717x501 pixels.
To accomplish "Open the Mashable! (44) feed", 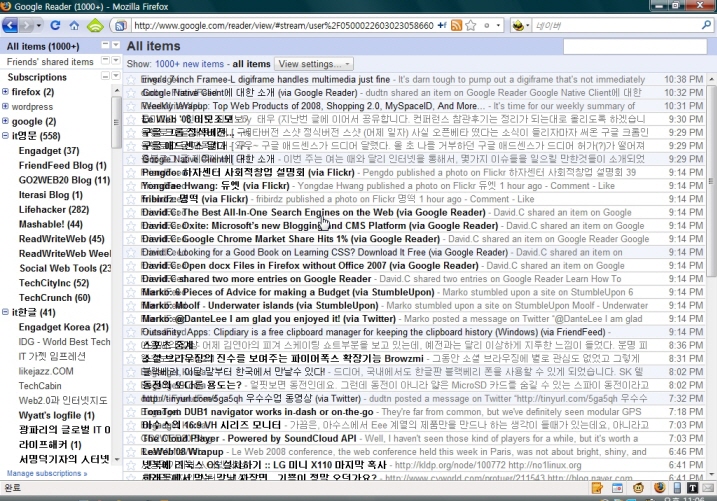I will click(51, 224).
